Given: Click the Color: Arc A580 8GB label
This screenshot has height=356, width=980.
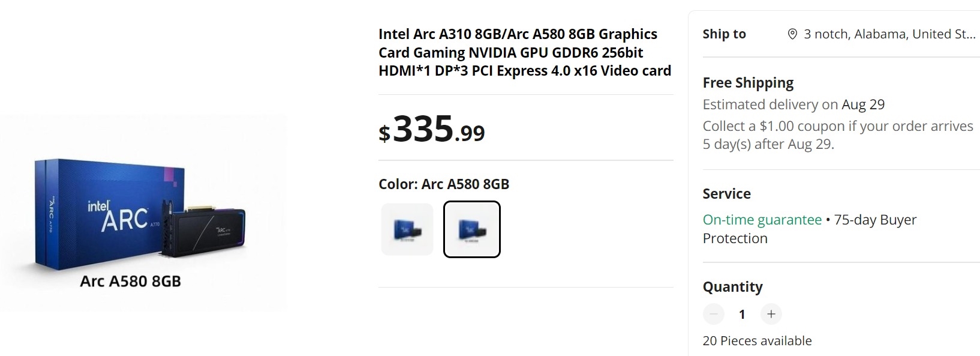Looking at the screenshot, I should tap(444, 184).
